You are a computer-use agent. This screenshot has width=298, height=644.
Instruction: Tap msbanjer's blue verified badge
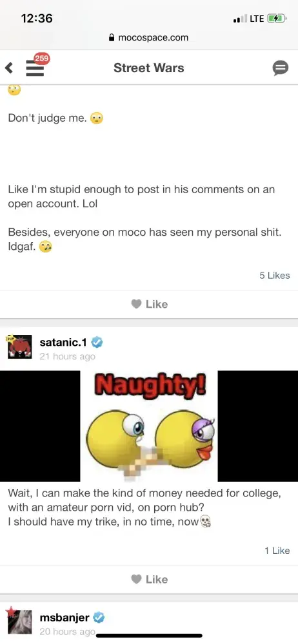click(x=99, y=617)
